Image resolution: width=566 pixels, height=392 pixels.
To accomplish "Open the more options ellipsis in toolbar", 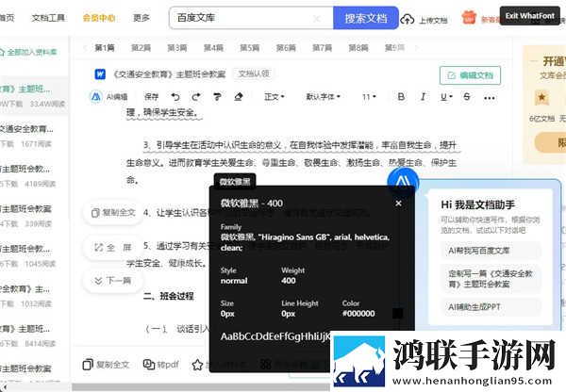I will (489, 98).
